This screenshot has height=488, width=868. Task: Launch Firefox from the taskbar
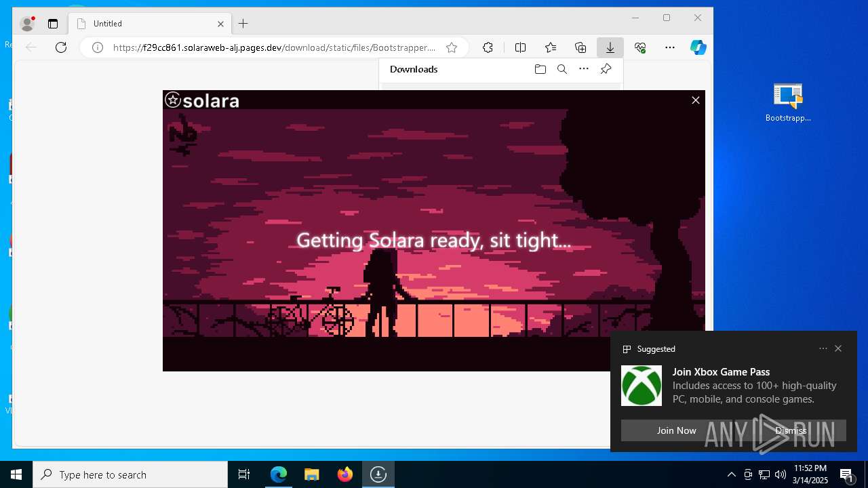[344, 474]
